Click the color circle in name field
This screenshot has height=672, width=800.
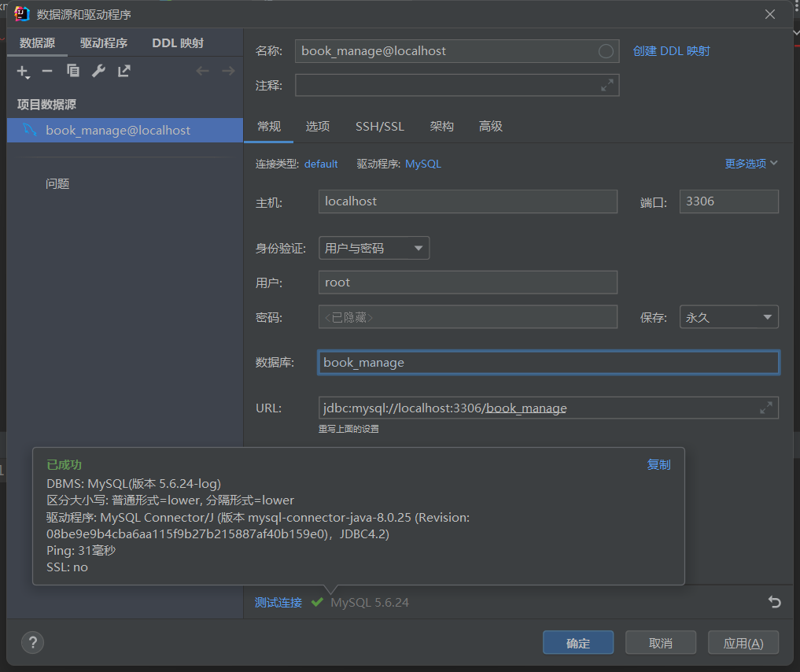coord(606,51)
